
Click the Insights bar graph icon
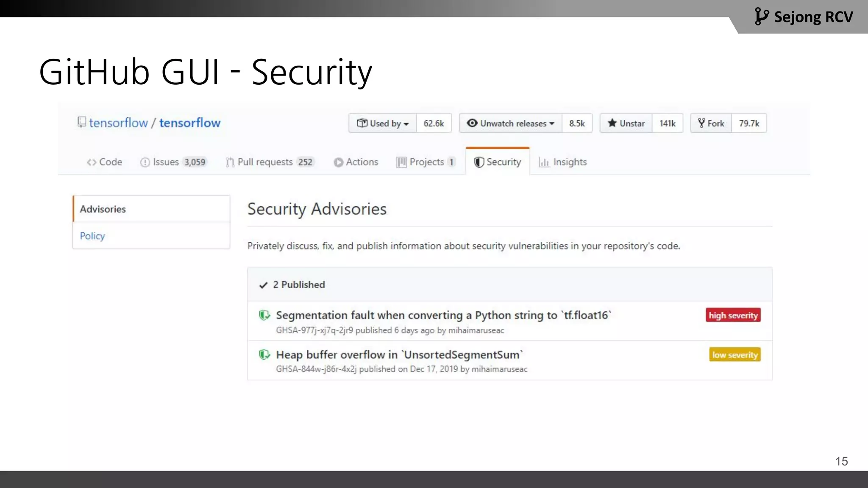[544, 162]
